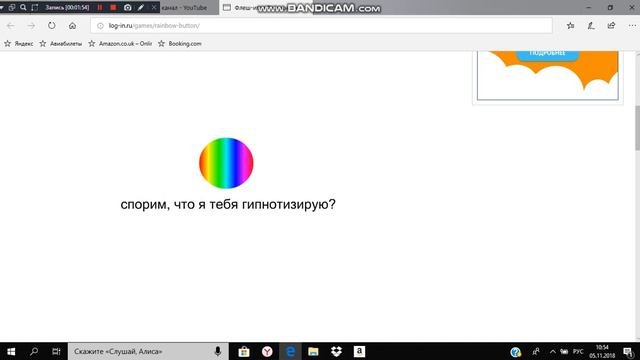Open the clock and date 05.11.2018
The height and width of the screenshot is (360, 640).
tap(602, 351)
